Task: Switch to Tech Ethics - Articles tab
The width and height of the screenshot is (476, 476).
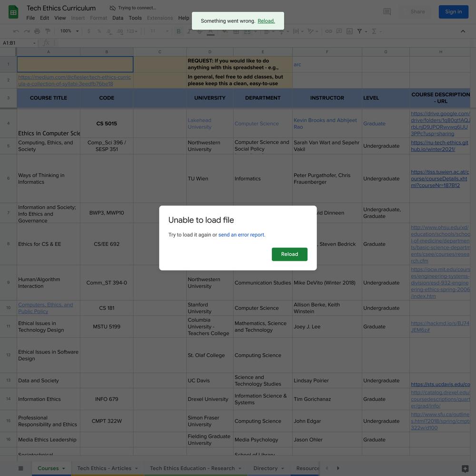Action: click(104, 468)
